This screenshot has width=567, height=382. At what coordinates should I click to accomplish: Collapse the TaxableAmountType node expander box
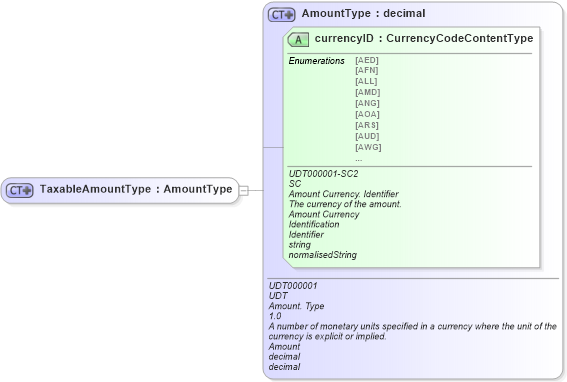click(244, 190)
